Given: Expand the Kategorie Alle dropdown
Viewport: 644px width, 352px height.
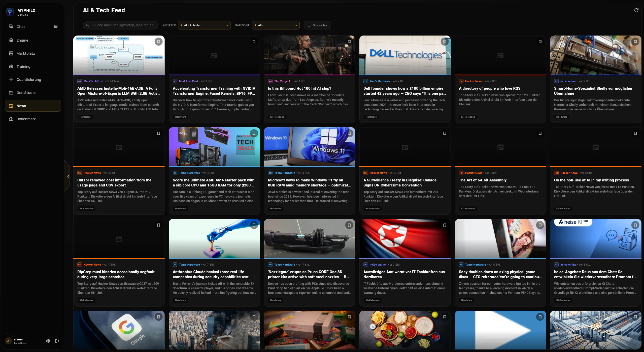Looking at the screenshot, I should click(x=276, y=25).
